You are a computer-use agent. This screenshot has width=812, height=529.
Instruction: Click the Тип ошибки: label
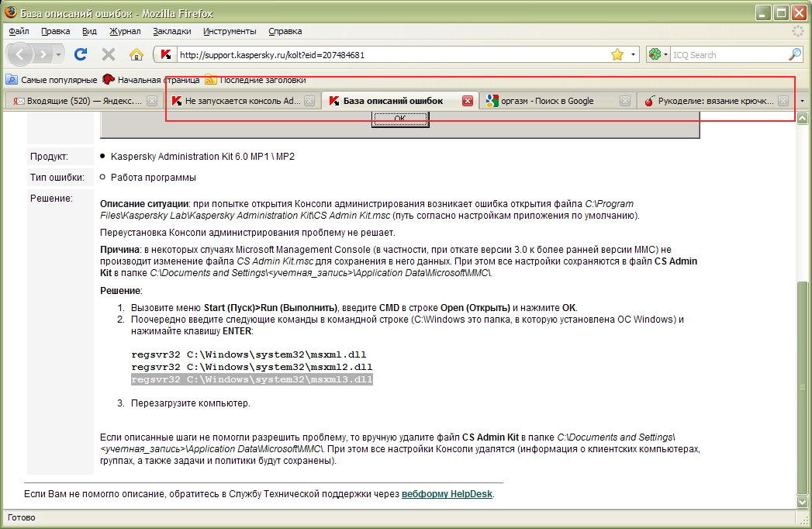click(x=57, y=177)
